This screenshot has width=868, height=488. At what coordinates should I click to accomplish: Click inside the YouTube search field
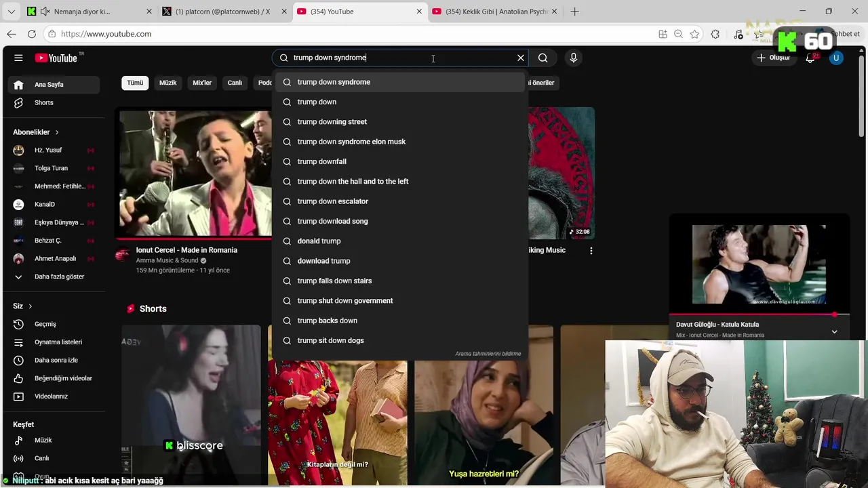click(400, 58)
